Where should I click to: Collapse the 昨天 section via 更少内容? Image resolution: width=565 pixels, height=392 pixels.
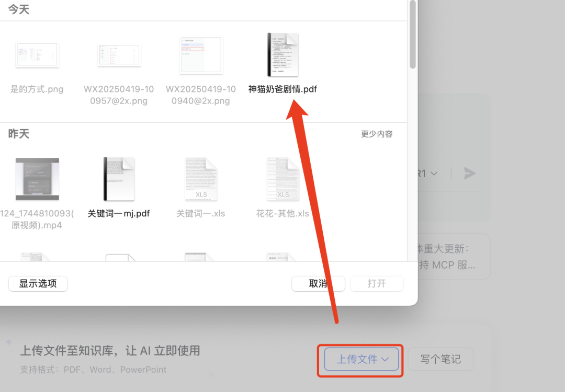coord(376,134)
